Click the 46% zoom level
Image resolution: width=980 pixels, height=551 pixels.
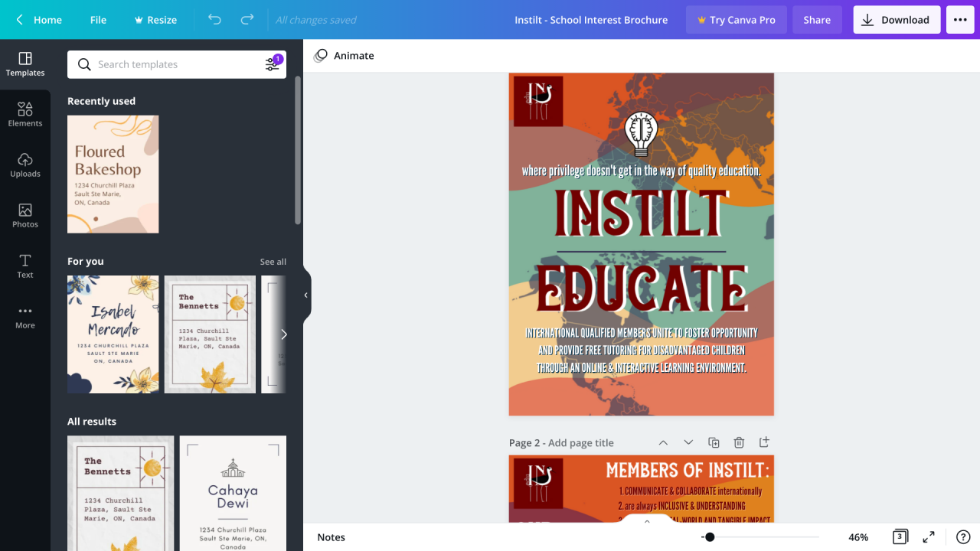tap(858, 537)
